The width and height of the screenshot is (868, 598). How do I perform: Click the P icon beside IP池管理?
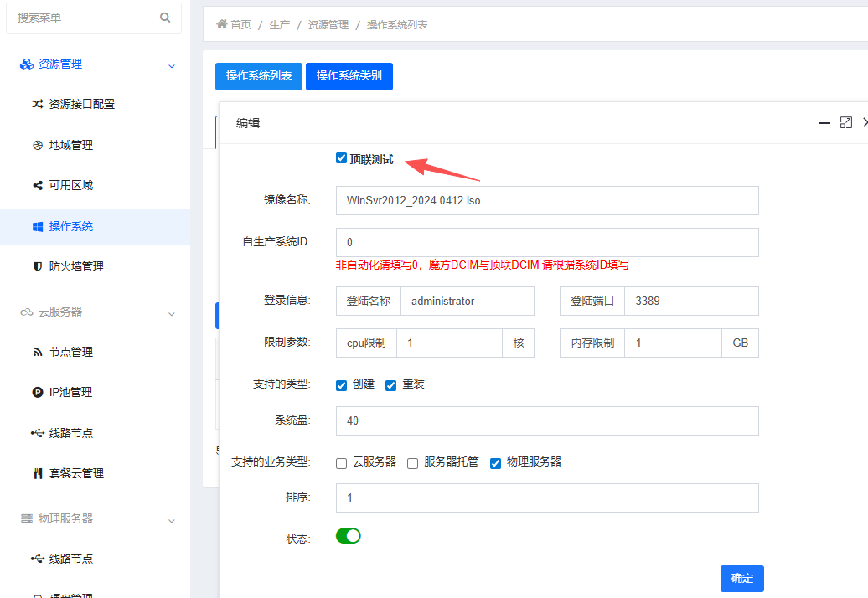click(x=38, y=392)
